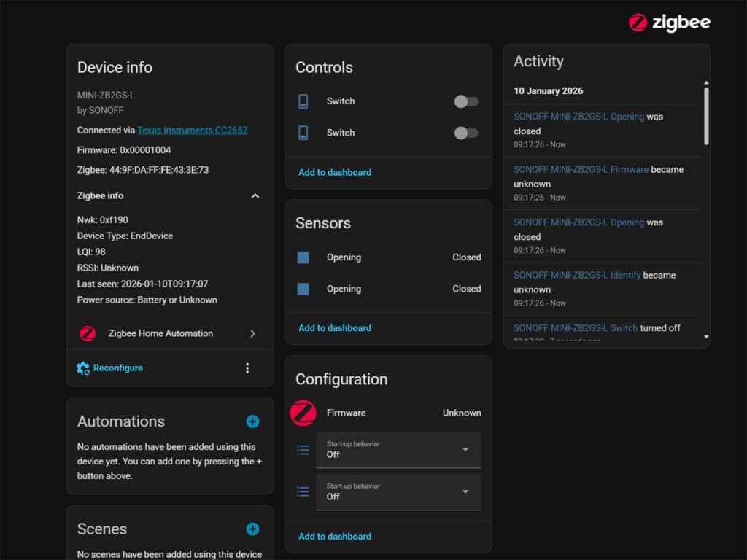Open the three-dot menu beside Reconfigure

247,368
